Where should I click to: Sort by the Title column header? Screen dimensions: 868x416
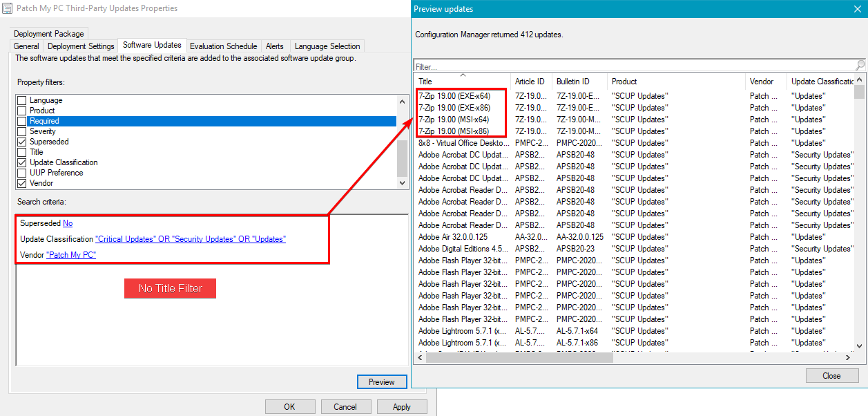coord(462,81)
